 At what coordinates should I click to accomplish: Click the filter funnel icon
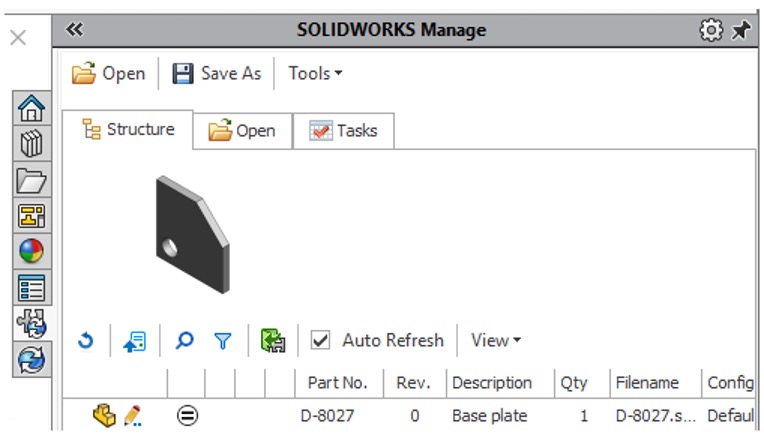[x=223, y=341]
